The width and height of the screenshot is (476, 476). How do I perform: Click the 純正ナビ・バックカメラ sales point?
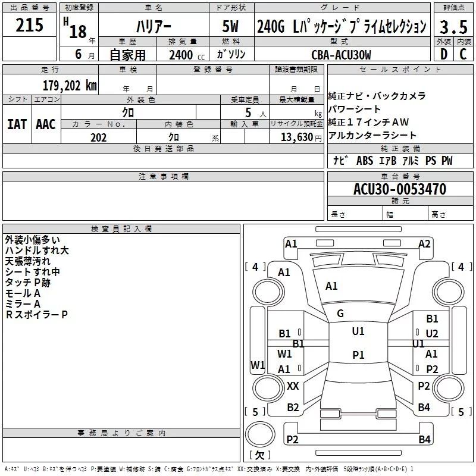coord(377,96)
